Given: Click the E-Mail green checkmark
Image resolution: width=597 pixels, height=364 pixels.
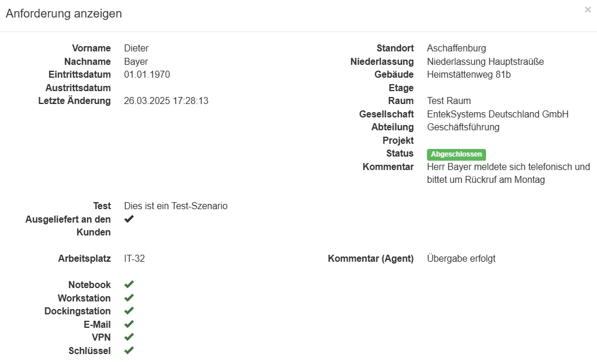Looking at the screenshot, I should [129, 324].
